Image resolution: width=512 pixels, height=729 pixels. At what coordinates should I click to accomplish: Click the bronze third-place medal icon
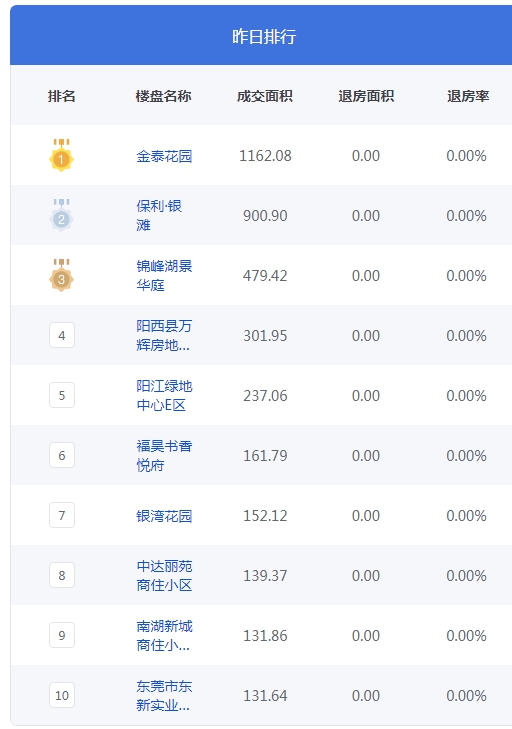(x=61, y=275)
